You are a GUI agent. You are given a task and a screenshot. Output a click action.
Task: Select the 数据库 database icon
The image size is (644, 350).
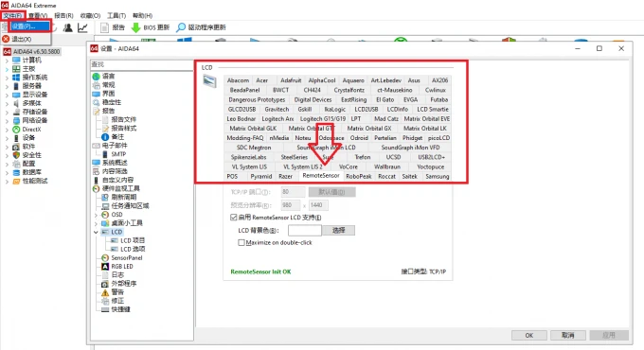coord(16,172)
